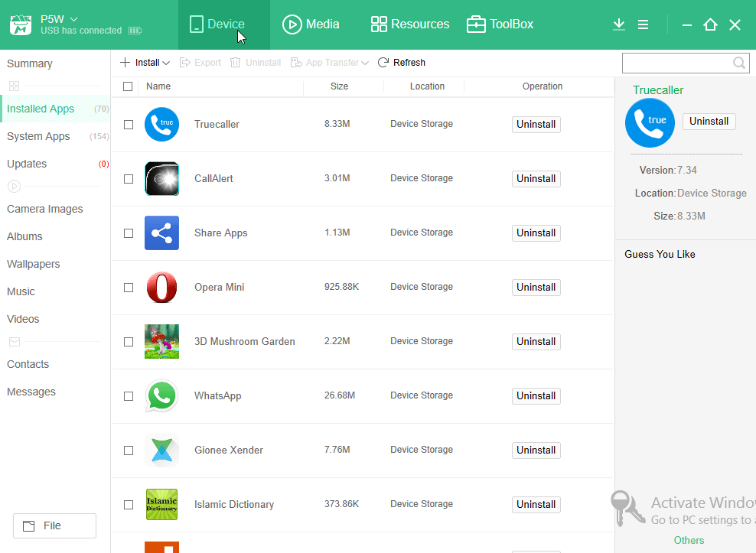Click the Islamic Dictionary app icon

[x=161, y=504]
